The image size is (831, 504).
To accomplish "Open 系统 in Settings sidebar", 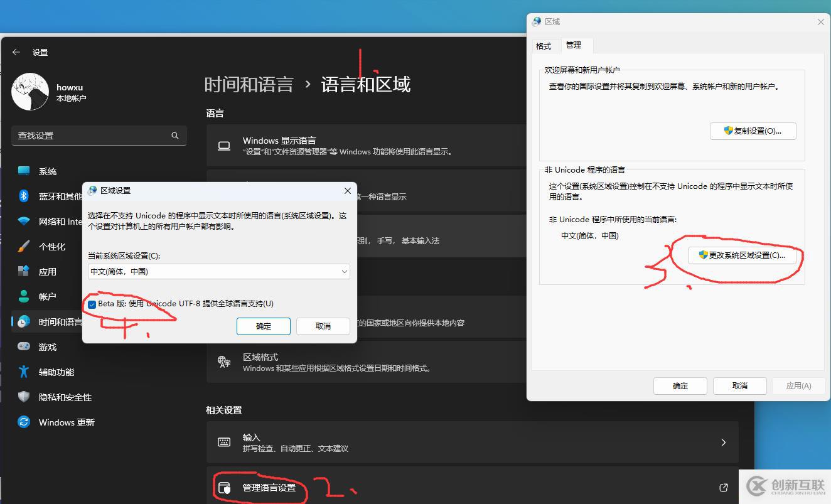I will [47, 171].
